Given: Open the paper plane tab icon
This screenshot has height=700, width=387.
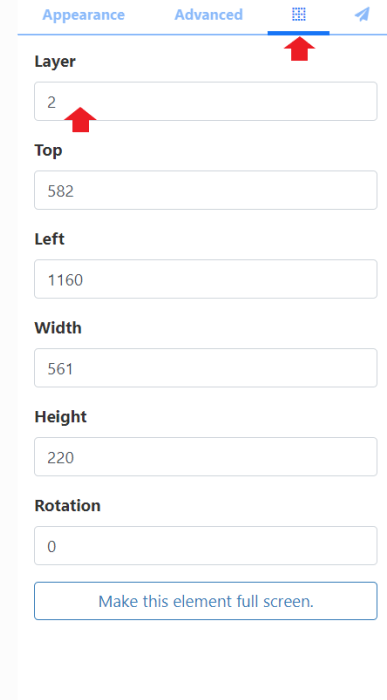Looking at the screenshot, I should click(x=362, y=15).
